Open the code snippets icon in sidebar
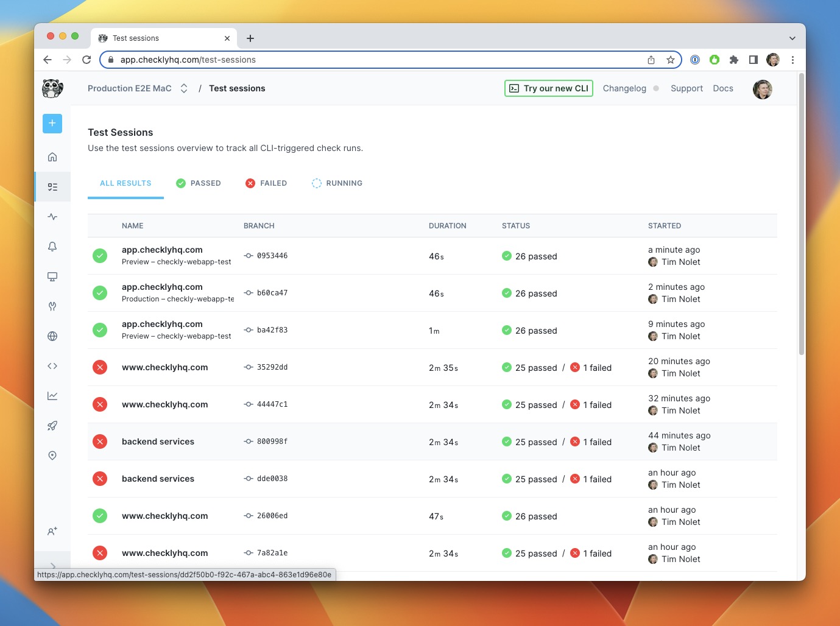 [x=52, y=366]
